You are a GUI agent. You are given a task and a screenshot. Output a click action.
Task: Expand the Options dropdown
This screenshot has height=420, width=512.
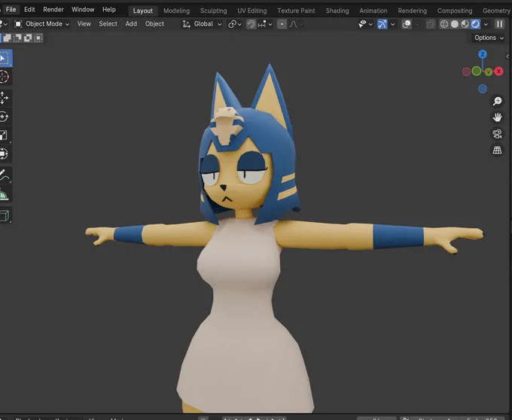pos(489,38)
